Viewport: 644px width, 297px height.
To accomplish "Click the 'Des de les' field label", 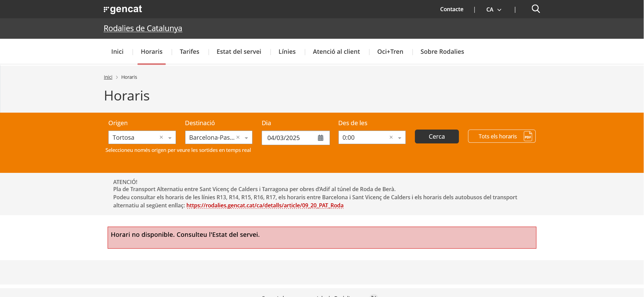I will pyautogui.click(x=353, y=123).
